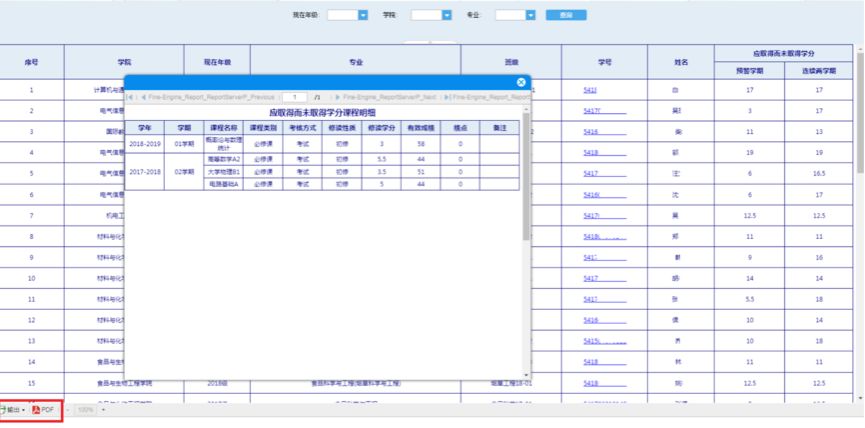Open student ID link in row 3
The image size is (865, 428).
pos(604,132)
